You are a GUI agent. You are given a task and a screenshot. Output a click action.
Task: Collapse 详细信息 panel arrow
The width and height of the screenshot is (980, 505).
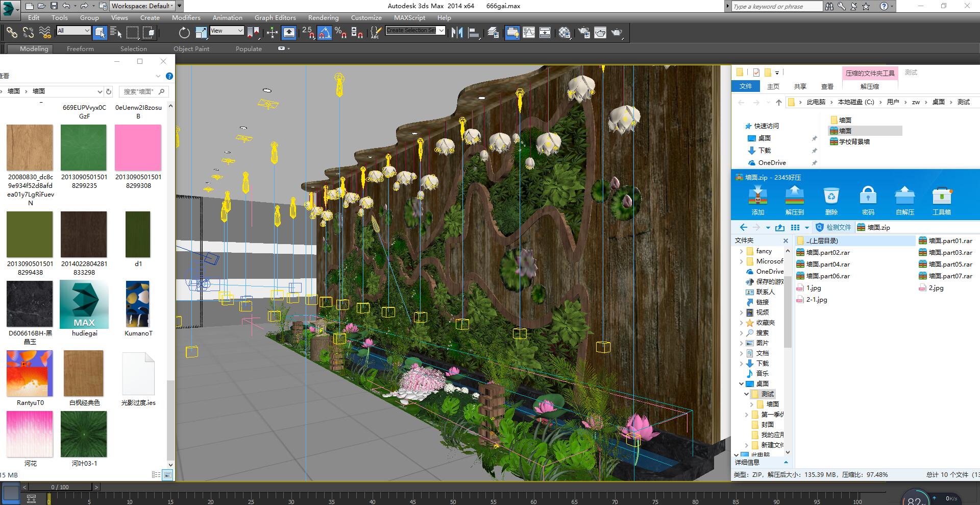(x=786, y=462)
